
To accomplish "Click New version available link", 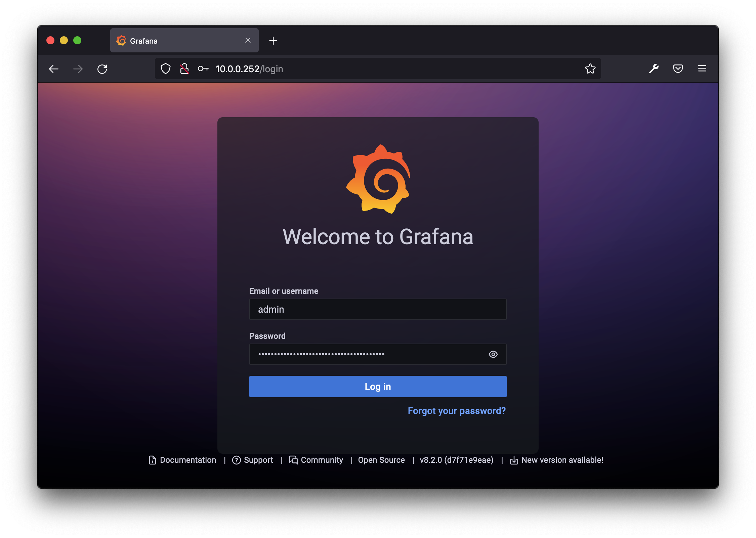I will tap(557, 460).
